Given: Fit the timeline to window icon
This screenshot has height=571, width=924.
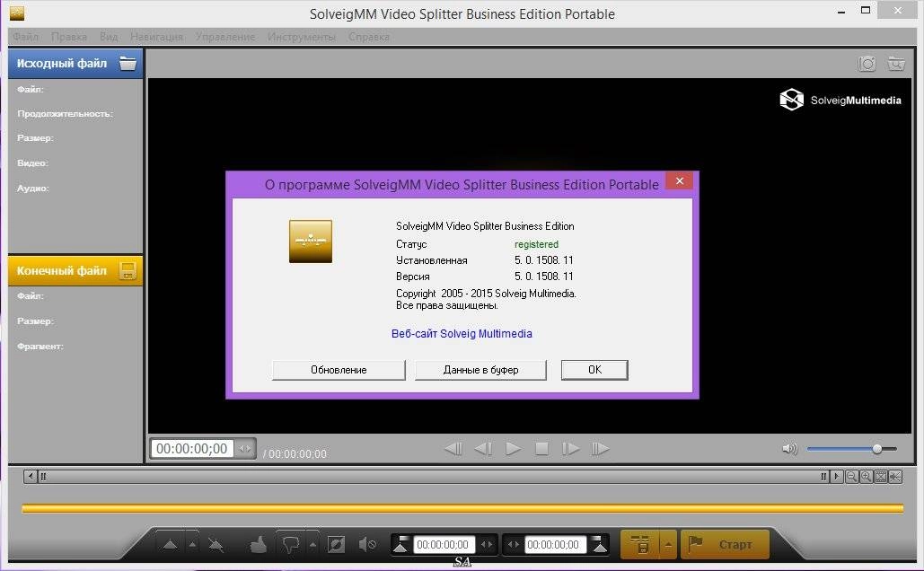Looking at the screenshot, I should pyautogui.click(x=880, y=477).
